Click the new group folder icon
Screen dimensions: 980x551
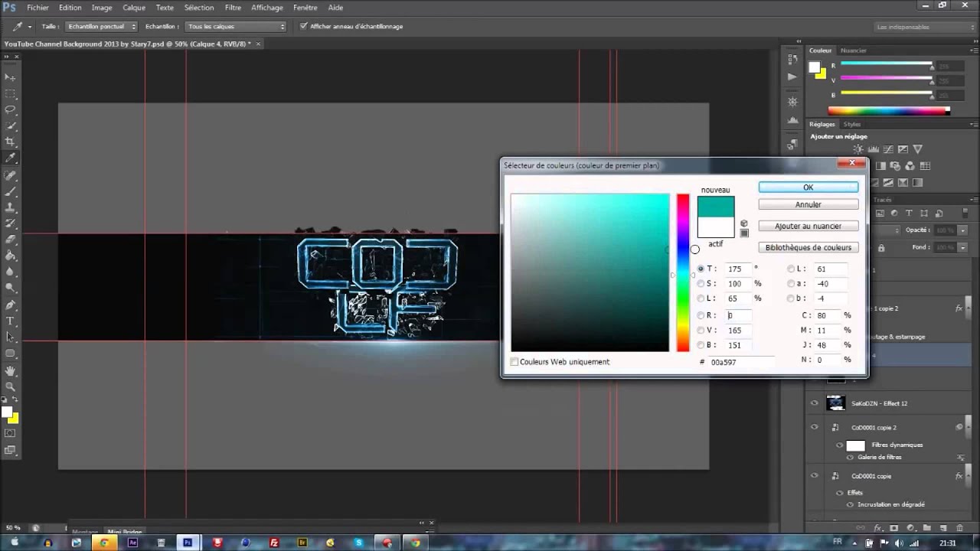click(x=926, y=528)
